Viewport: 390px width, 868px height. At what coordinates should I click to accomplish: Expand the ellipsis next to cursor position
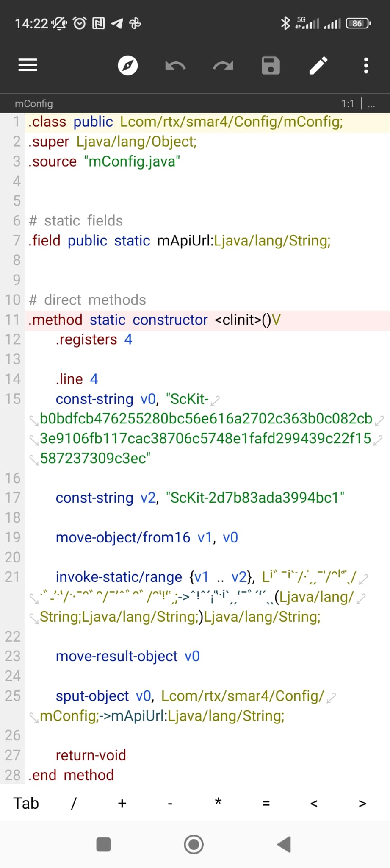[x=371, y=103]
